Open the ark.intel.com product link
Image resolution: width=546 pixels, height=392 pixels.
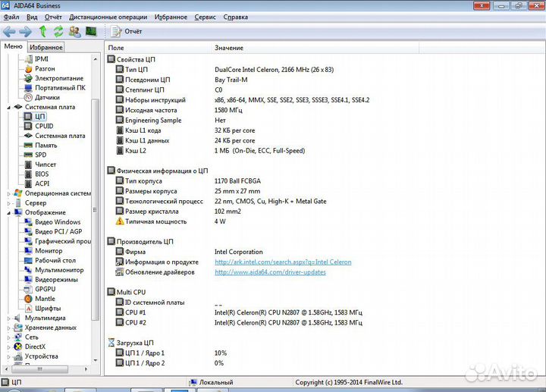point(283,262)
